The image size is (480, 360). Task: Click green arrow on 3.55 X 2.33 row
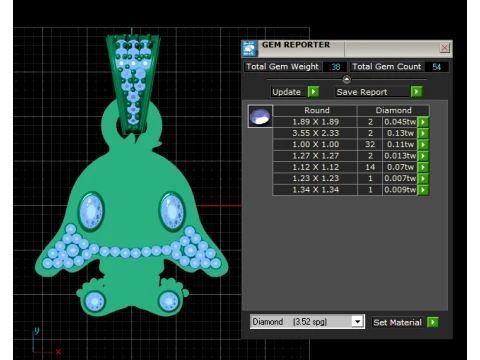(x=423, y=133)
